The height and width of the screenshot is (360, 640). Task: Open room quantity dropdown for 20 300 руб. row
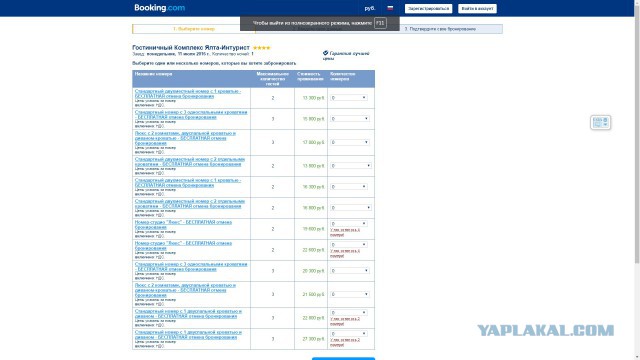click(x=350, y=271)
